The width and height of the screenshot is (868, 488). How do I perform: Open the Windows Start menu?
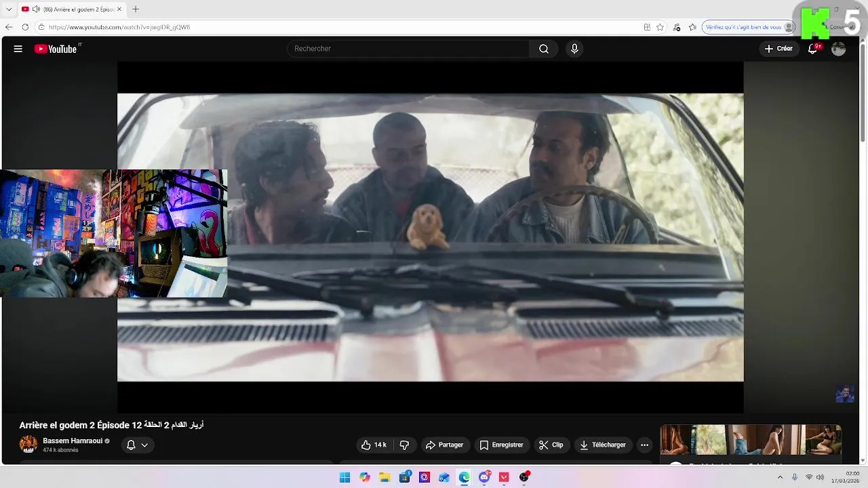click(344, 477)
